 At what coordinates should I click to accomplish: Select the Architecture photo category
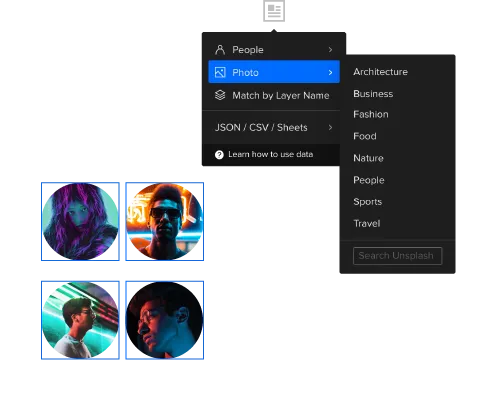380,72
